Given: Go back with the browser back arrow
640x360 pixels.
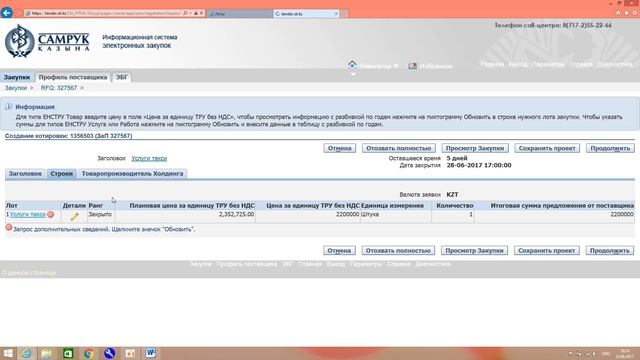Looking at the screenshot, I should [x=7, y=13].
